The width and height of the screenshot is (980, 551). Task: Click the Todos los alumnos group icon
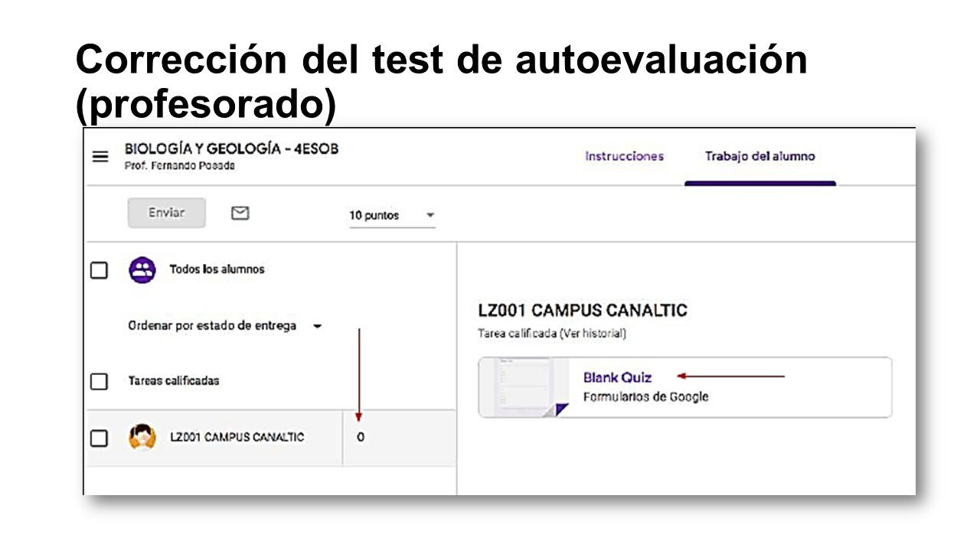tap(142, 270)
